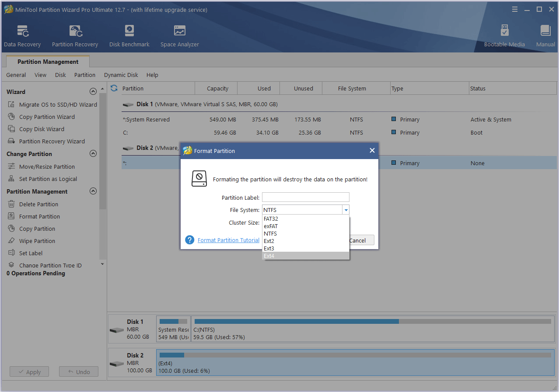
Task: Choose Ext3 from the file system list
Action: click(306, 248)
